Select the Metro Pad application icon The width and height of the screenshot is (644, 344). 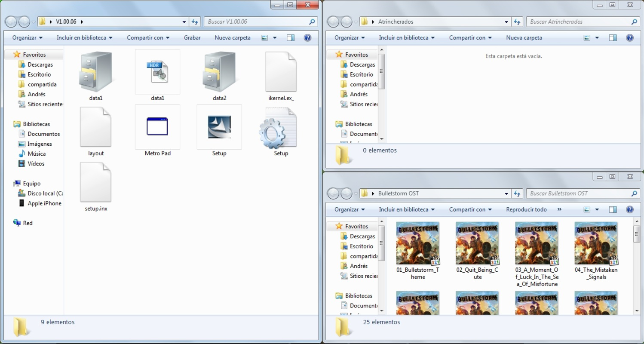pos(157,127)
